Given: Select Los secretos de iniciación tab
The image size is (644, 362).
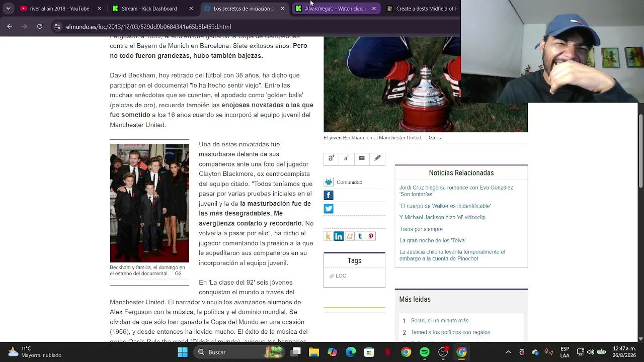Looking at the screenshot, I should [x=244, y=9].
